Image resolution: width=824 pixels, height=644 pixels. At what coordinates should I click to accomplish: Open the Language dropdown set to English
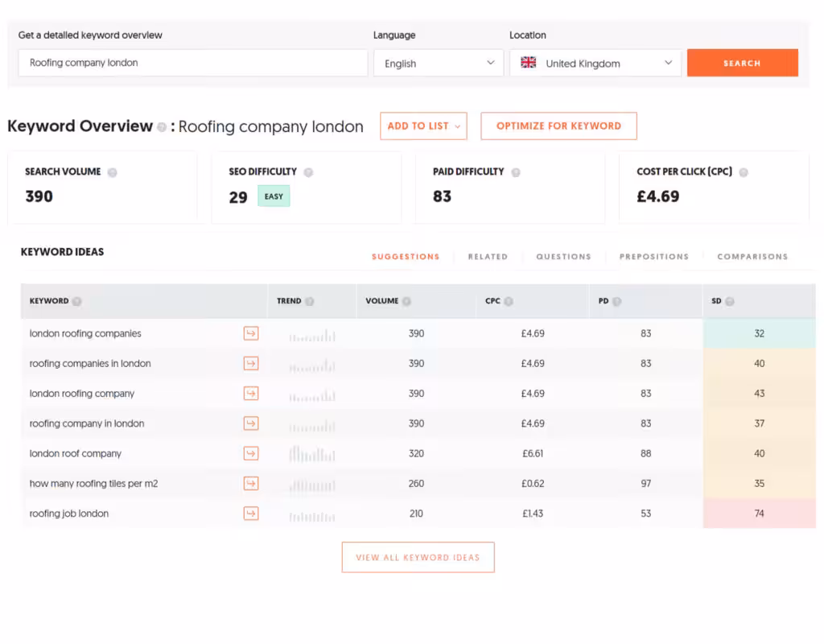point(439,63)
